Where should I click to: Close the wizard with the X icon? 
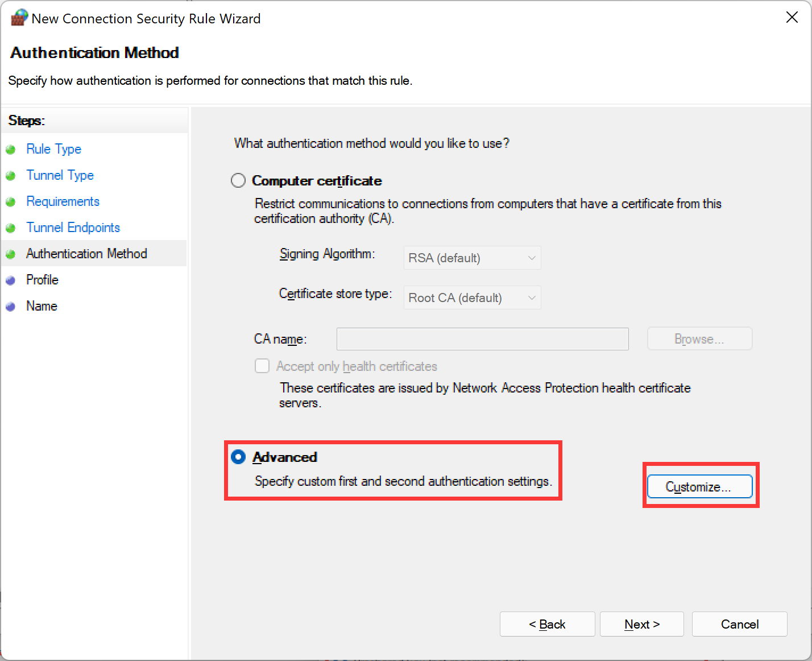coord(792,18)
